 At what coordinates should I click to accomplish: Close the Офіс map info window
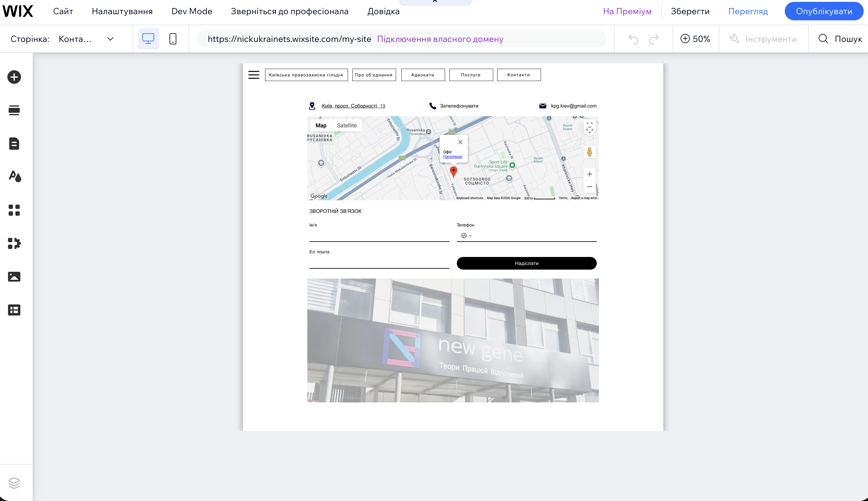click(460, 142)
